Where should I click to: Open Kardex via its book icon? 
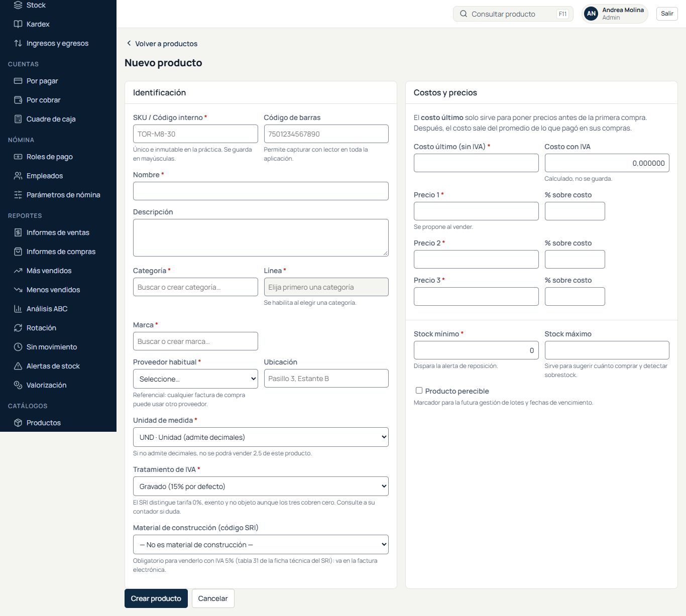pos(18,24)
